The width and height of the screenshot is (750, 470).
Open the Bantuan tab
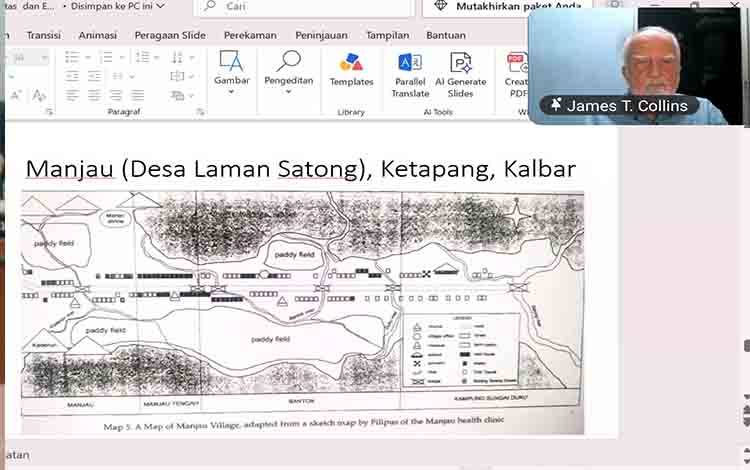coord(446,35)
